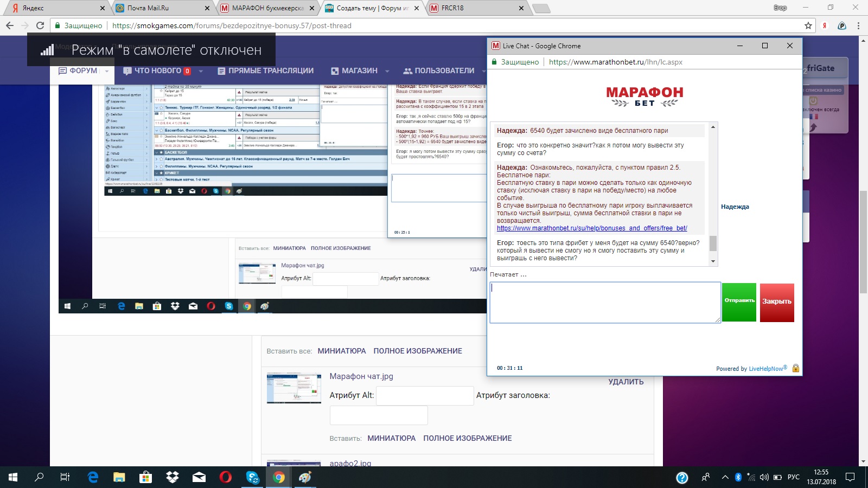The height and width of the screenshot is (488, 868).
Task: Open ПРЯМЫЕ ТРАНСЛЯЦИИ in the navigation
Action: pos(266,70)
